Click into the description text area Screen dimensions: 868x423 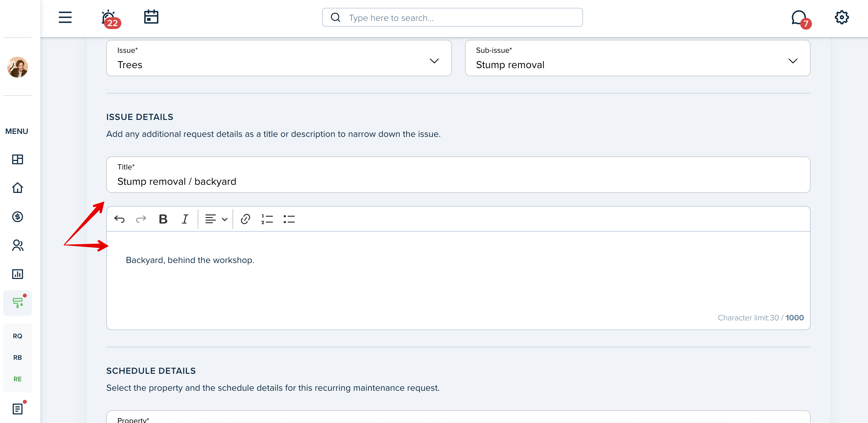pyautogui.click(x=458, y=280)
